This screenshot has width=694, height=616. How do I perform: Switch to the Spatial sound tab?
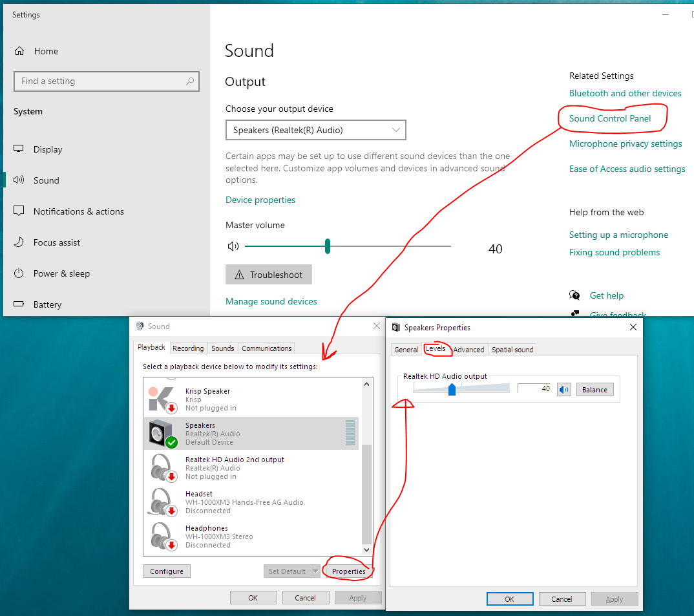point(512,349)
